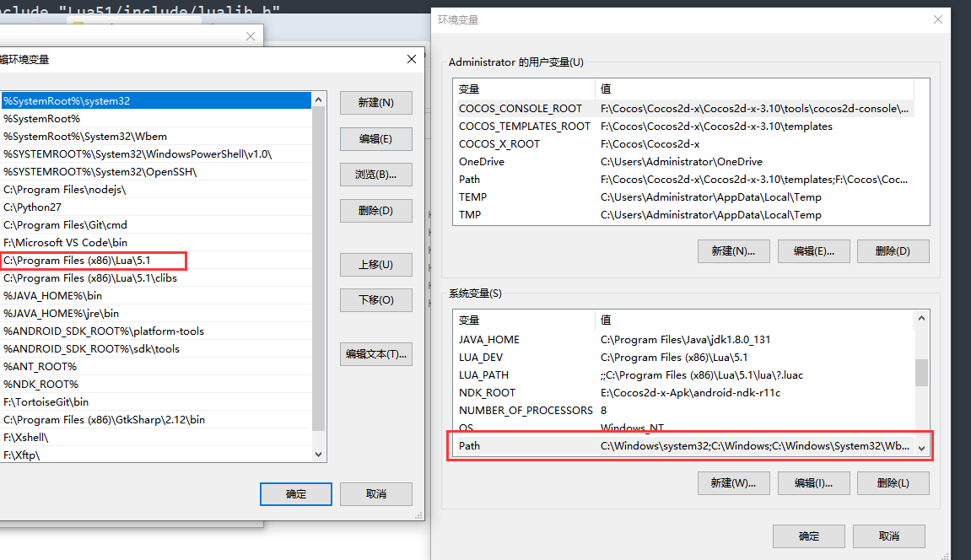Click the 编辑(E) button in the path editor
This screenshot has height=560, width=971.
(x=376, y=138)
